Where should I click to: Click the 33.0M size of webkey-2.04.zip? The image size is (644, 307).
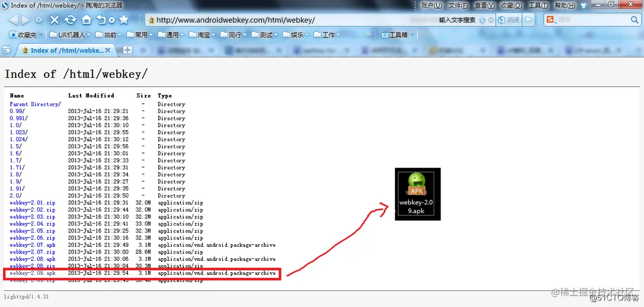click(143, 224)
